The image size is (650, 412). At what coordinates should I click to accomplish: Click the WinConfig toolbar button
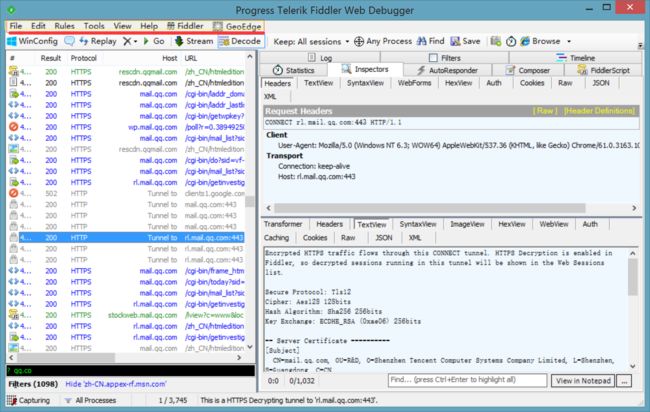[x=32, y=41]
